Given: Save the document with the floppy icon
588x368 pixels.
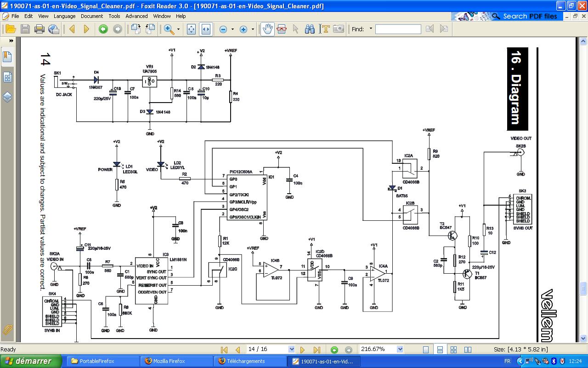Looking at the screenshot, I should (25, 29).
